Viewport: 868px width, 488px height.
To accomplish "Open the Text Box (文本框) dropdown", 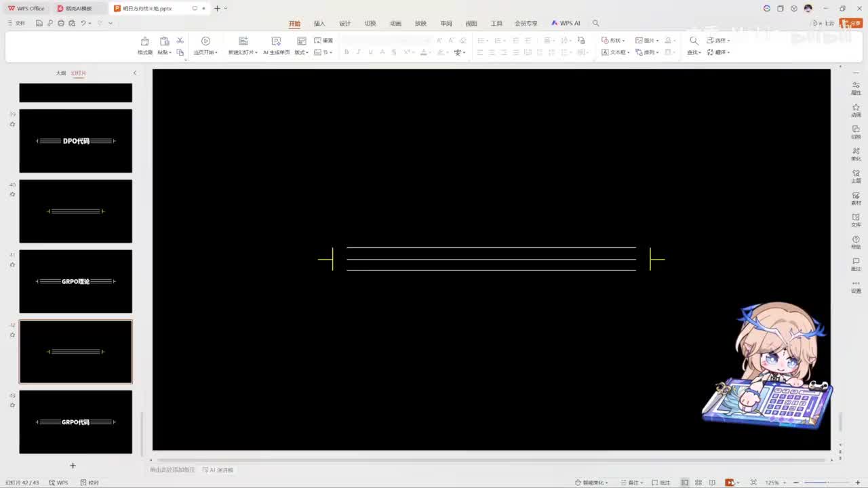I will pyautogui.click(x=616, y=52).
